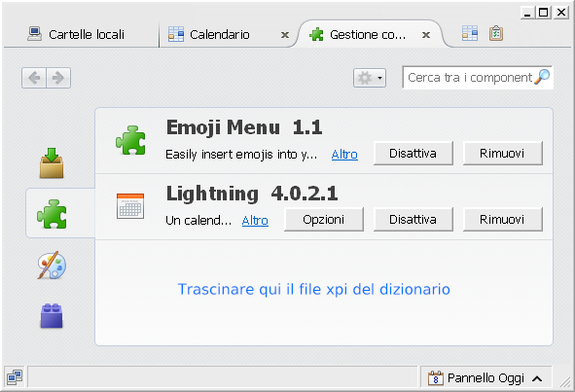This screenshot has width=575, height=392.
Task: Open tasks via tab bar clipboard icon
Action: coord(496,33)
